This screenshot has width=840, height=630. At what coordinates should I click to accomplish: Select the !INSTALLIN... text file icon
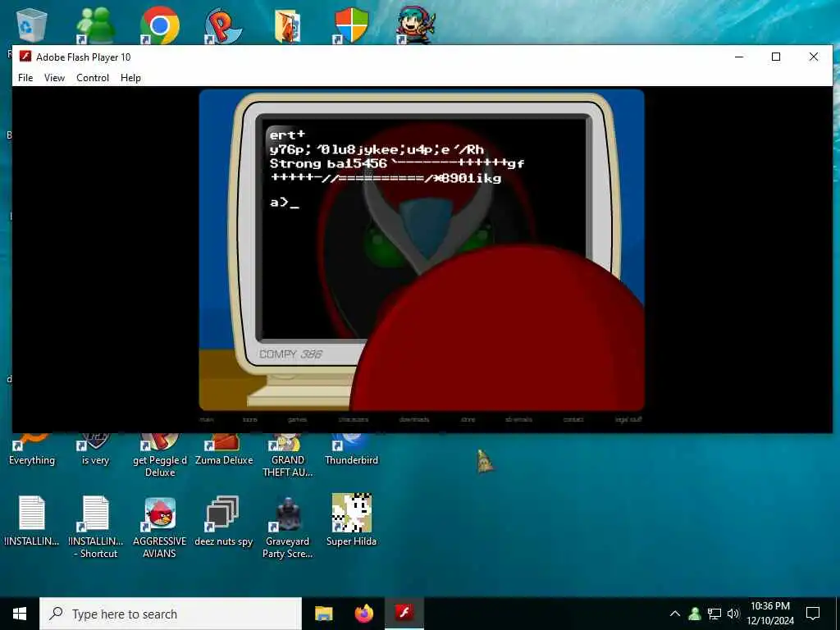click(x=32, y=521)
